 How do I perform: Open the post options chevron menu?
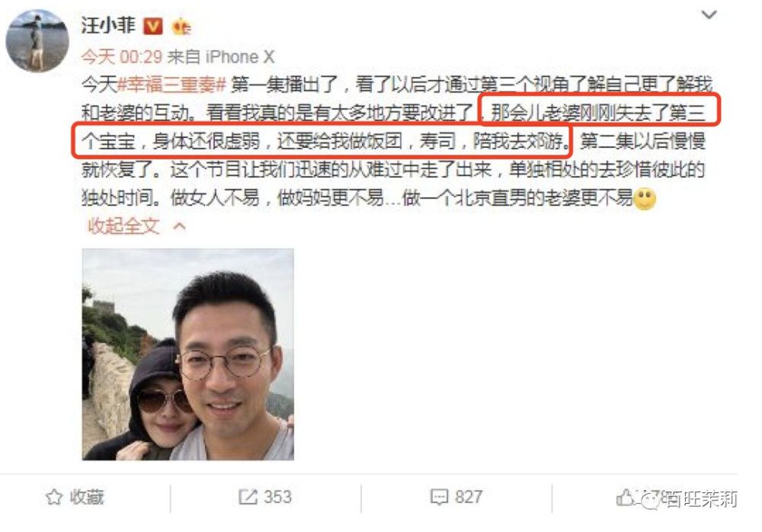[709, 15]
